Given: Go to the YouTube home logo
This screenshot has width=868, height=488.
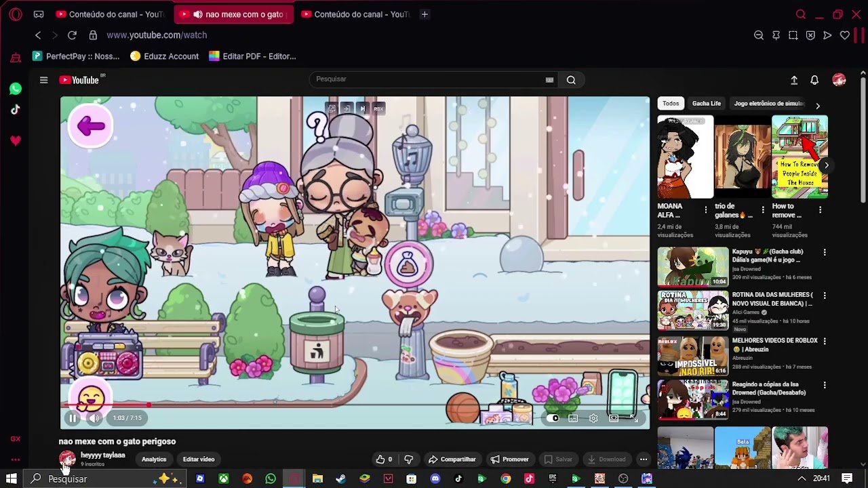Looking at the screenshot, I should pyautogui.click(x=80, y=80).
